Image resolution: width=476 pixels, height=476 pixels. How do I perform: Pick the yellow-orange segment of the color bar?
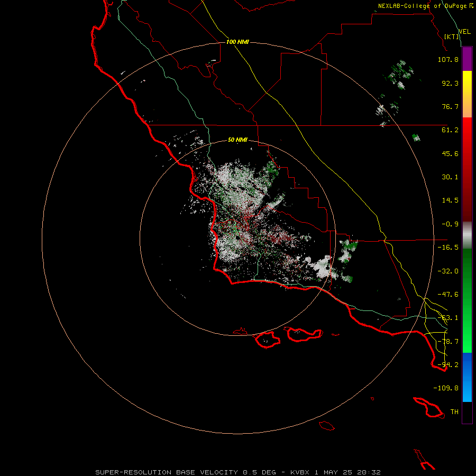[x=467, y=94]
